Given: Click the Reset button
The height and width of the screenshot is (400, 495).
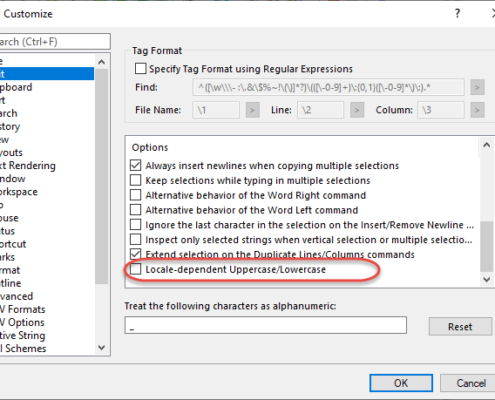Looking at the screenshot, I should click(460, 326).
